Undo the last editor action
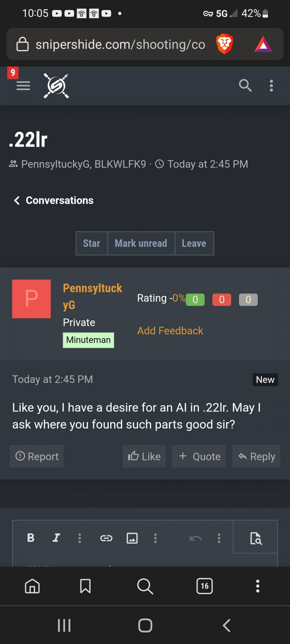 (195, 538)
